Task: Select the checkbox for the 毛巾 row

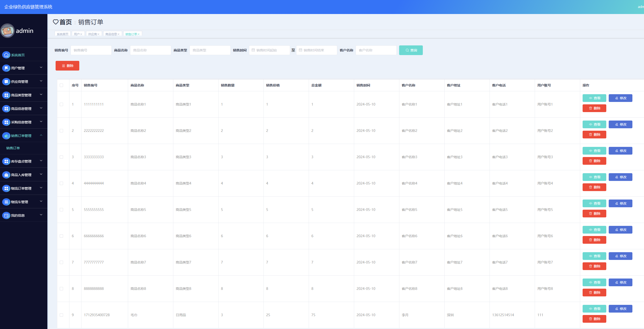Action: tap(61, 315)
